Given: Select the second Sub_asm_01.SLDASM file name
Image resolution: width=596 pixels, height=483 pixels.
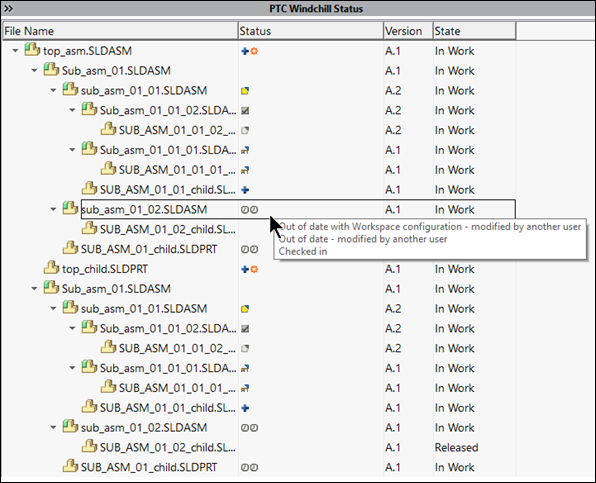Looking at the screenshot, I should [x=116, y=289].
